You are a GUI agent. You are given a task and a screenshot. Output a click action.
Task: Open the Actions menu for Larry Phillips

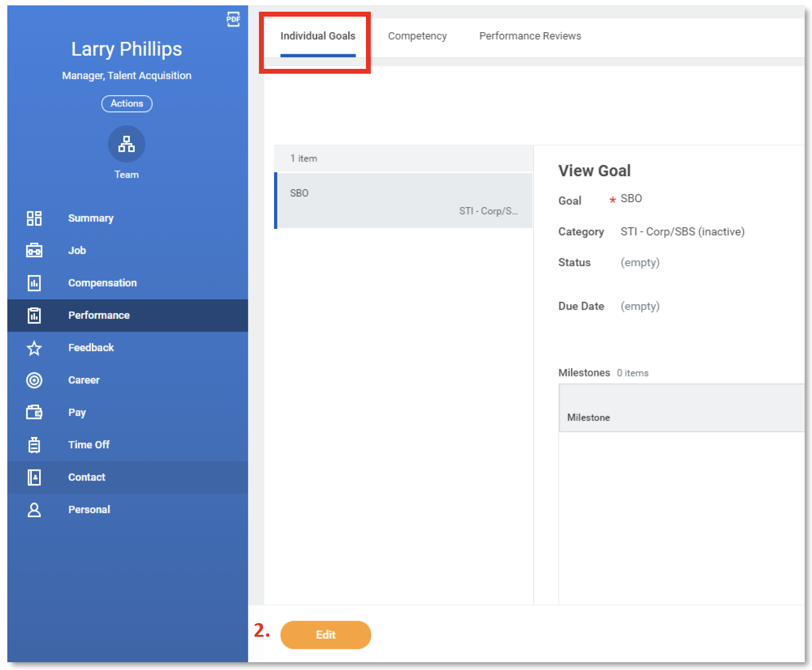click(x=127, y=104)
